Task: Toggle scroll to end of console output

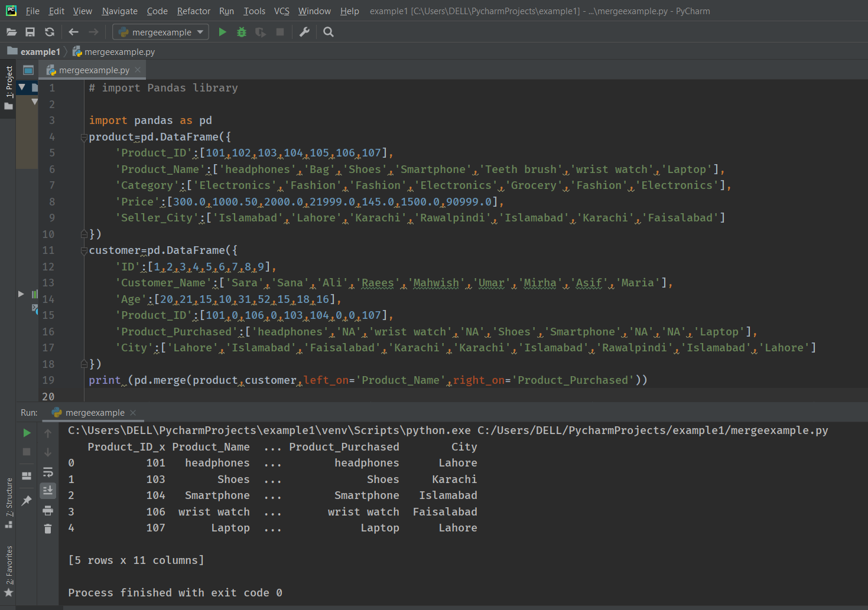Action: 48,490
